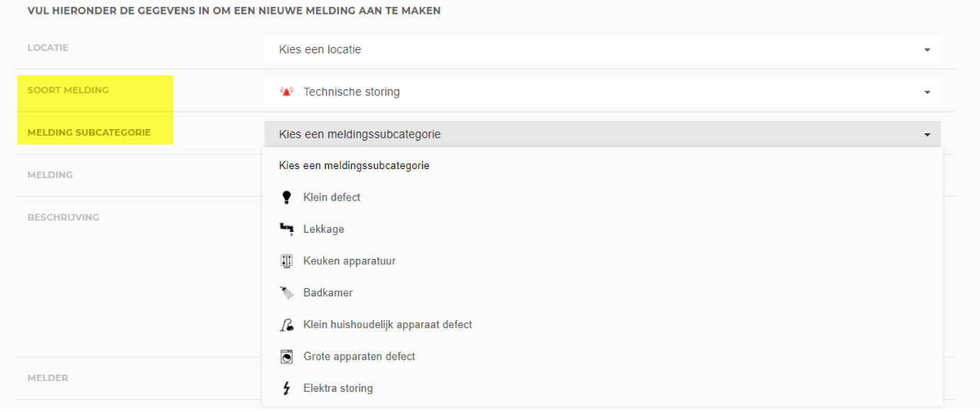Click the lightning bolt Elektra icon
Viewport: 980px width, 412px height.
287,388
